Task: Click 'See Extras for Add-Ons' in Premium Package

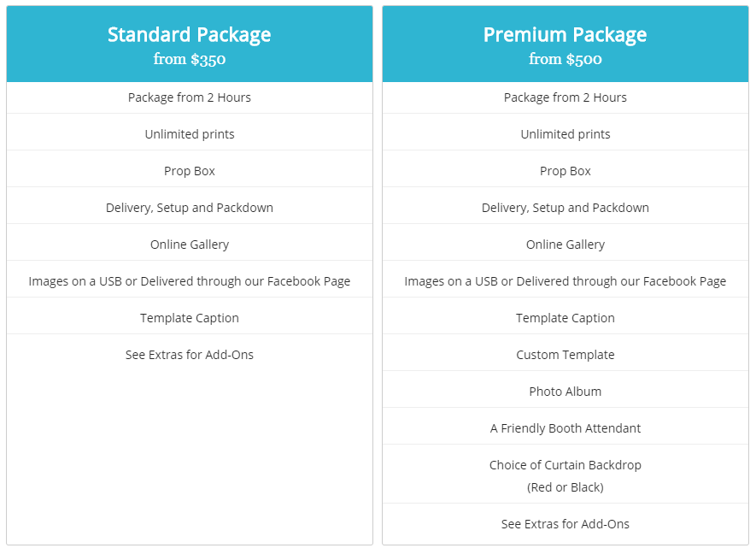Action: [x=565, y=524]
